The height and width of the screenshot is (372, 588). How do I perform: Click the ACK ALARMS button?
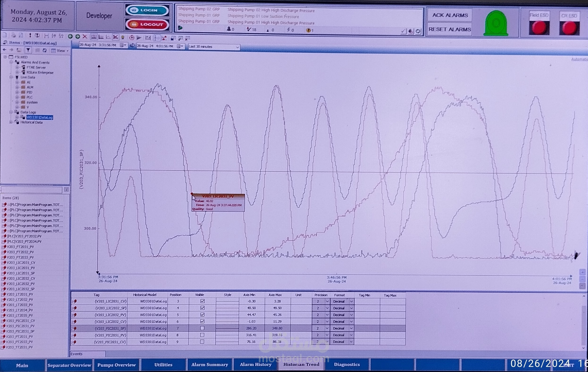[450, 15]
